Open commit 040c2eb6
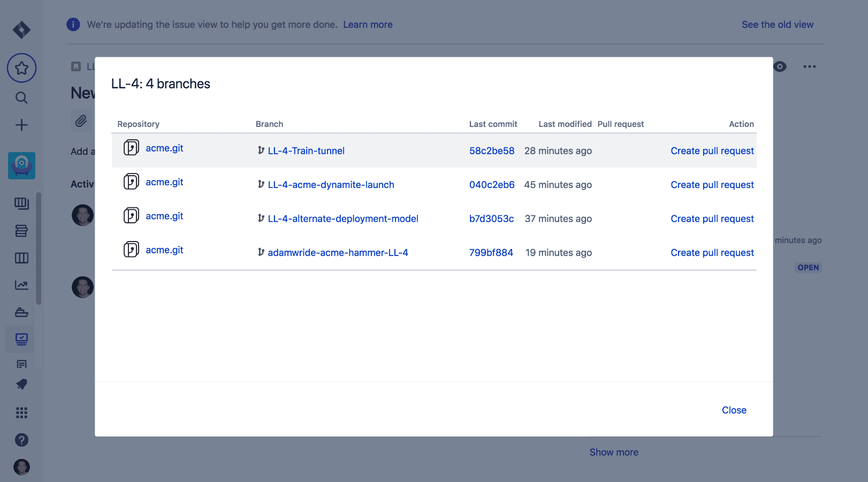Image resolution: width=868 pixels, height=482 pixels. [491, 185]
